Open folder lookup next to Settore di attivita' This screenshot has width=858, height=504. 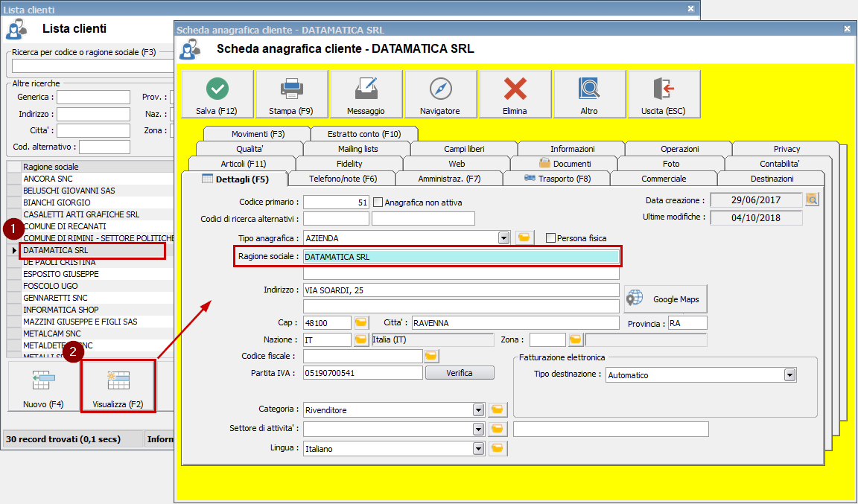[497, 429]
